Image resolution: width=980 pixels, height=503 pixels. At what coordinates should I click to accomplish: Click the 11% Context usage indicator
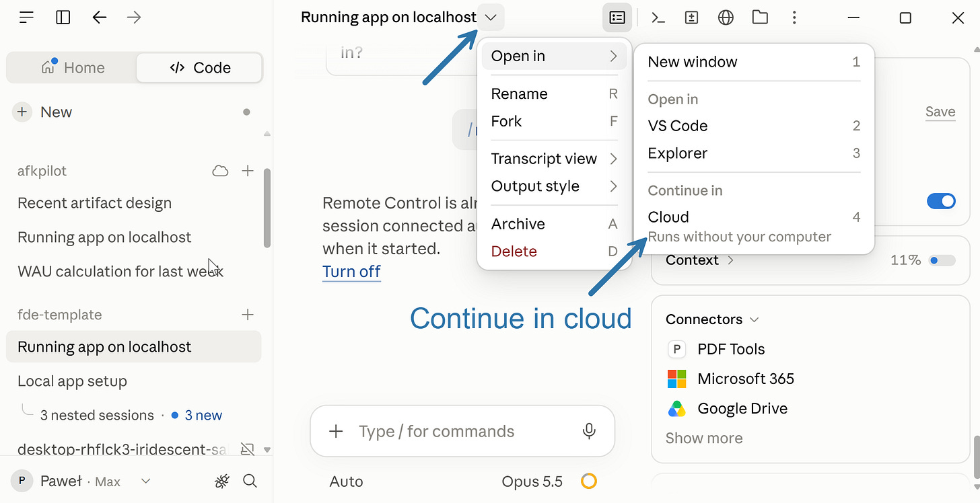(x=923, y=260)
